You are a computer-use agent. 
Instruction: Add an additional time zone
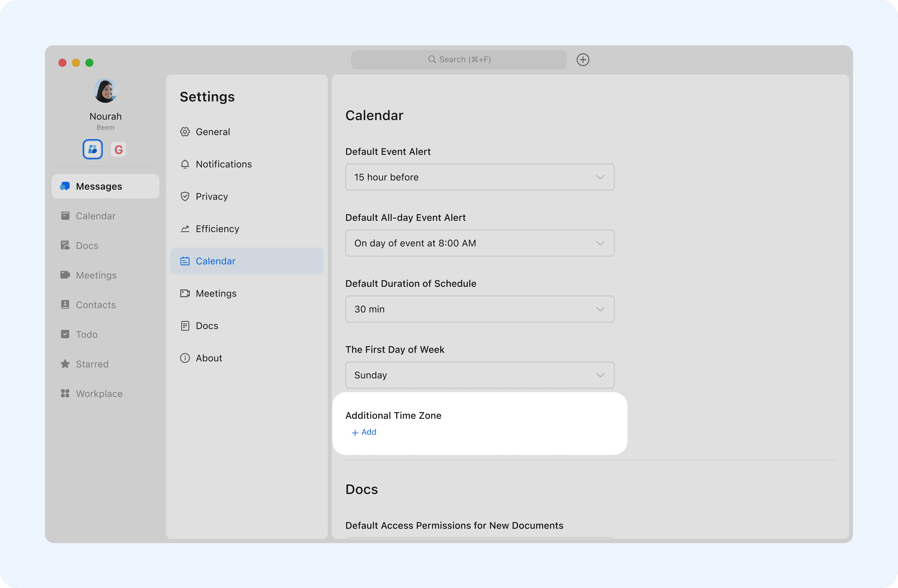click(364, 432)
